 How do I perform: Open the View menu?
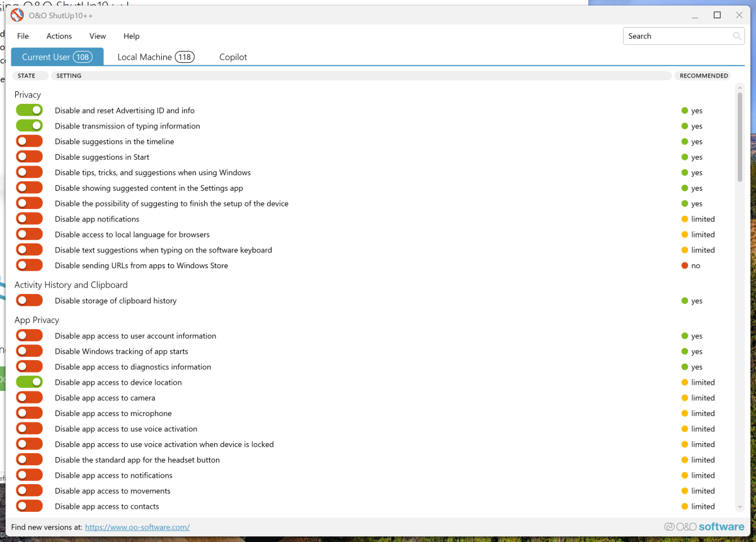coord(98,37)
